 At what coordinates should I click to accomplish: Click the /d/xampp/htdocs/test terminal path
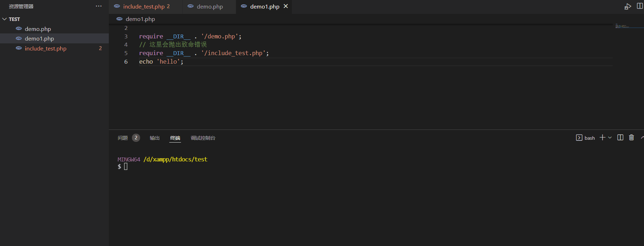(175, 159)
